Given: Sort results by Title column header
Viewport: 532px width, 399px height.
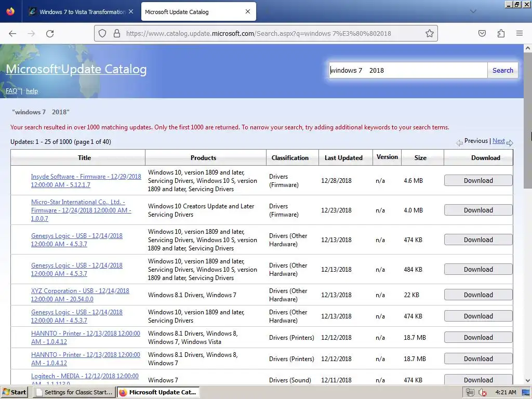Looking at the screenshot, I should (84, 158).
